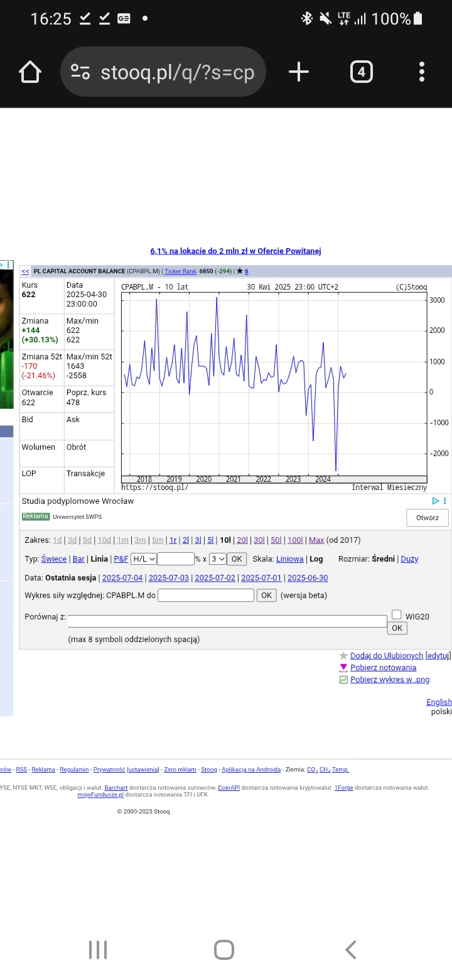
Task: Open session date 2025-06-30
Action: pos(308,578)
